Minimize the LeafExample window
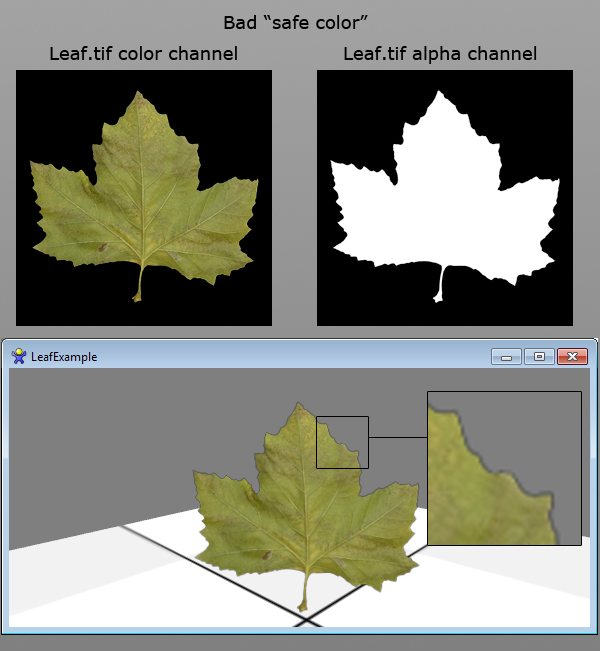This screenshot has width=600, height=651. click(506, 356)
